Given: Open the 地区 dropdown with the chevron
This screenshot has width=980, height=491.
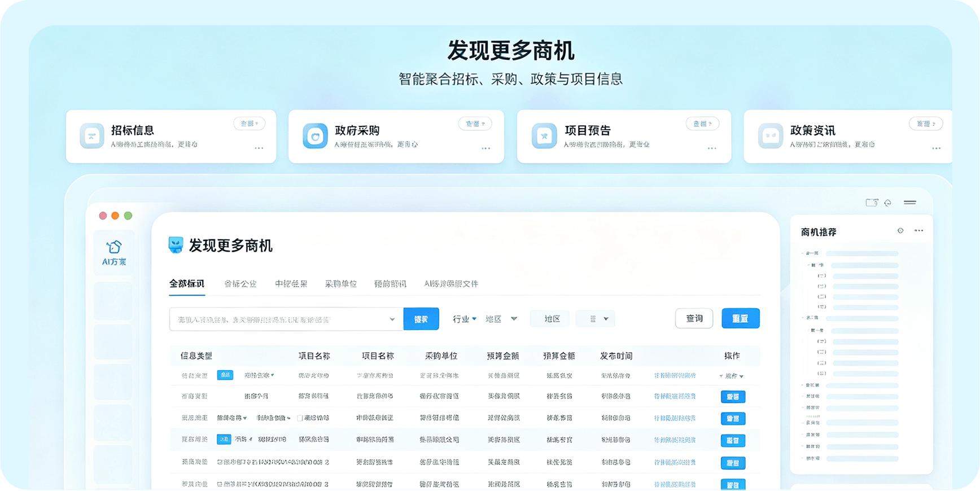Looking at the screenshot, I should pyautogui.click(x=501, y=319).
